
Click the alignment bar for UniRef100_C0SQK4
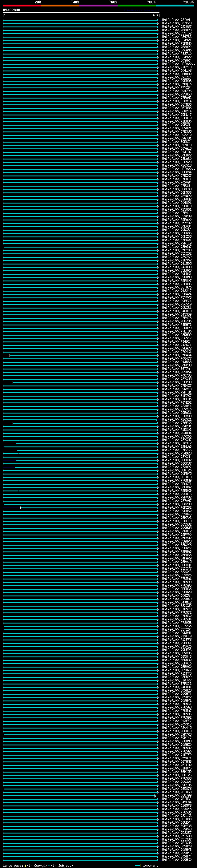[x=80, y=61]
